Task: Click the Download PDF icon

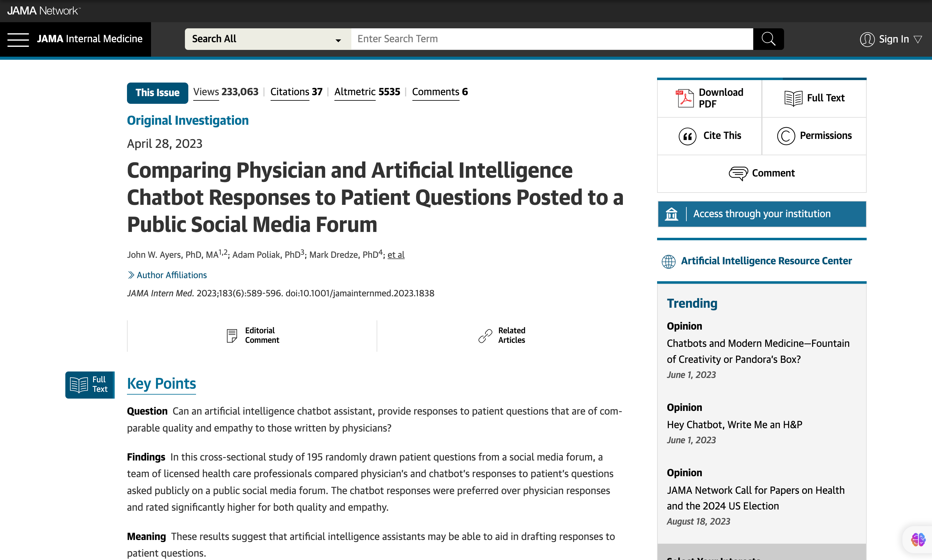Action: 685,98
